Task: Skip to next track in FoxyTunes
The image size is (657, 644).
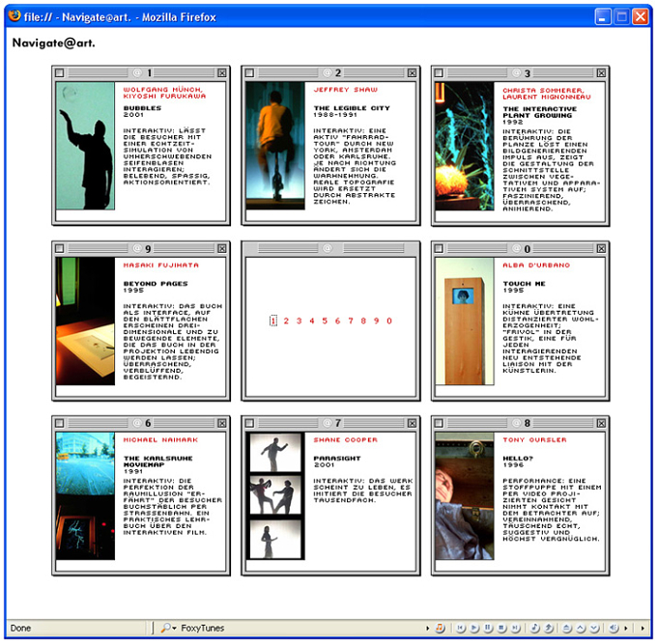Action: [x=516, y=628]
